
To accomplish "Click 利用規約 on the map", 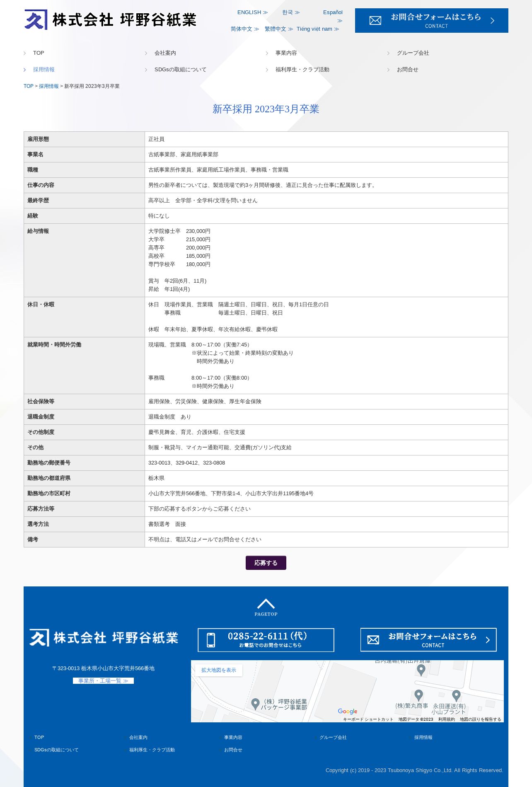I will (x=447, y=719).
